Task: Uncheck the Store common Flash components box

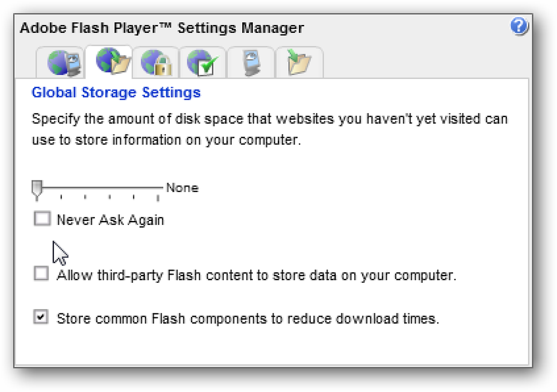Action: 41,316
